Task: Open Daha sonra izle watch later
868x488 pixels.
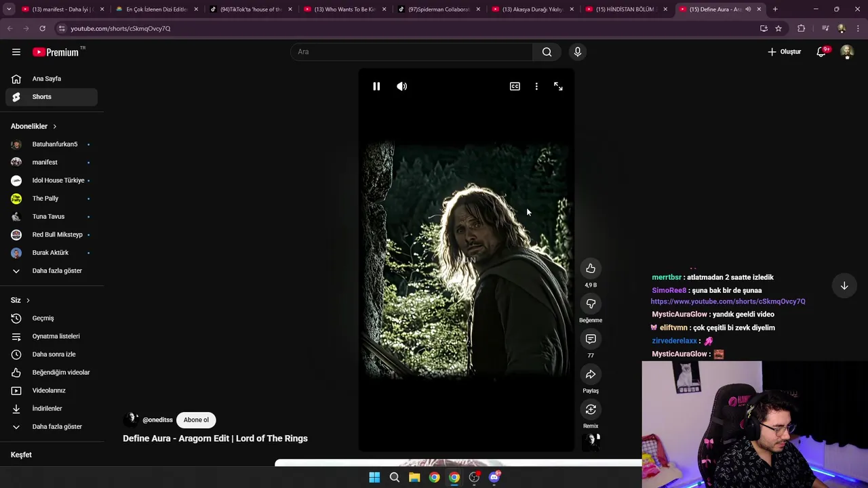Action: [52, 354]
